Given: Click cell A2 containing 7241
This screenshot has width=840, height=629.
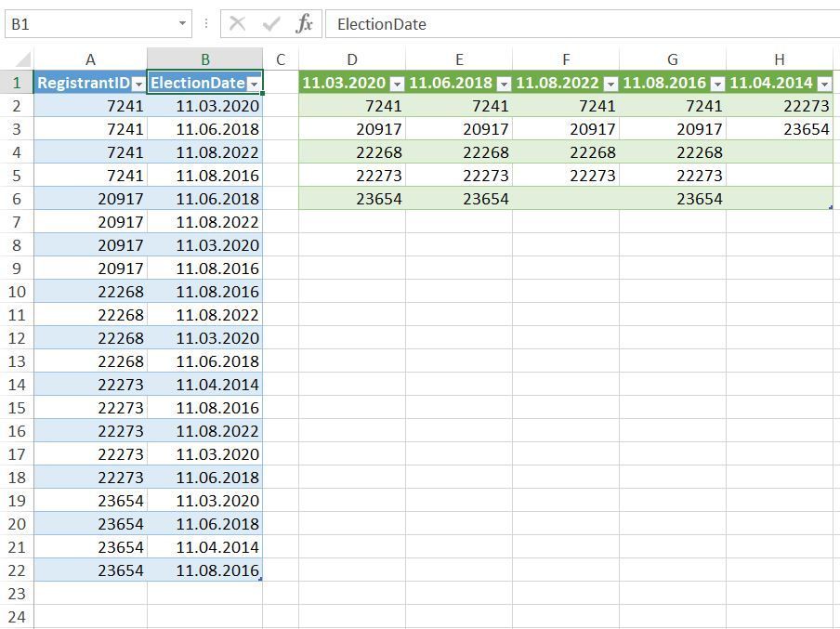Looking at the screenshot, I should pos(90,106).
